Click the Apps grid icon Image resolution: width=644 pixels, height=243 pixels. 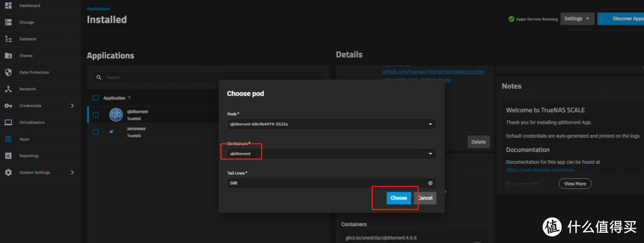(8, 139)
